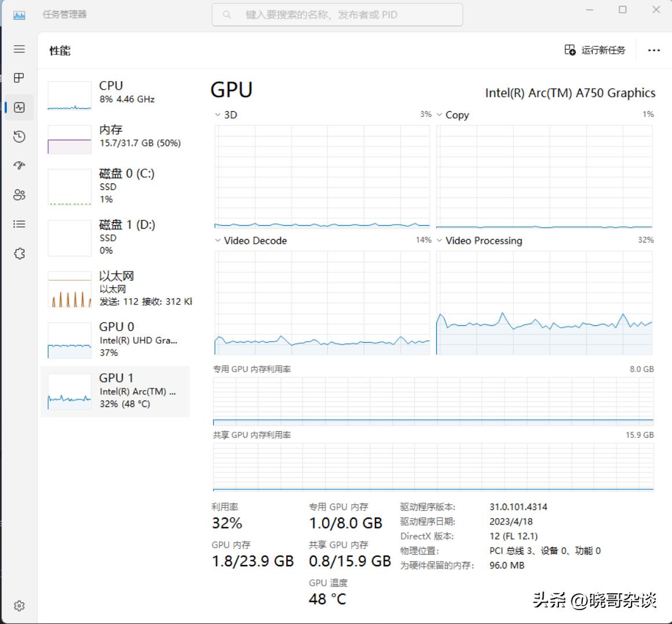
Task: Open the Users page icon
Action: click(19, 195)
